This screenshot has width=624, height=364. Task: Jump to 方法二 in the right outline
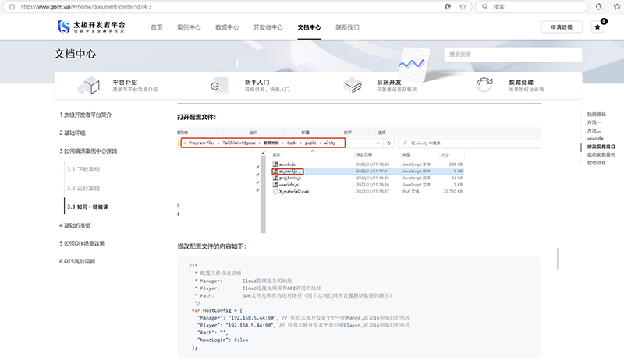coord(594,130)
